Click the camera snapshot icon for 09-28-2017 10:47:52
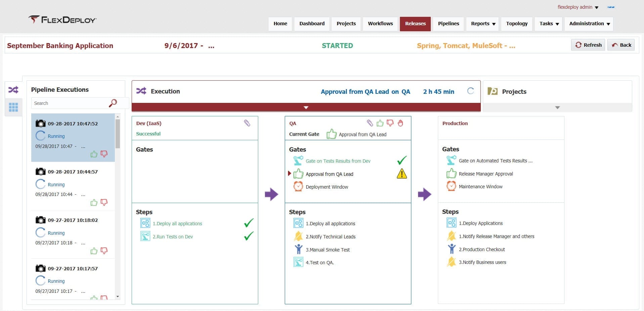The width and height of the screenshot is (644, 311). click(x=40, y=123)
